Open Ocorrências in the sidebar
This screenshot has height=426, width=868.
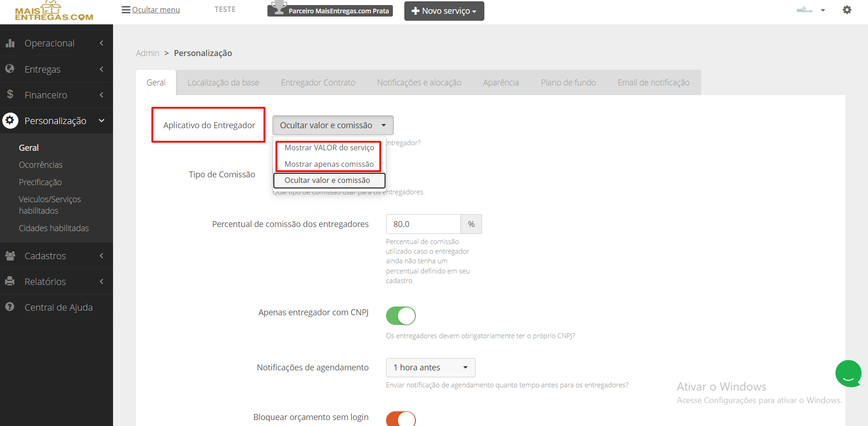tap(40, 165)
